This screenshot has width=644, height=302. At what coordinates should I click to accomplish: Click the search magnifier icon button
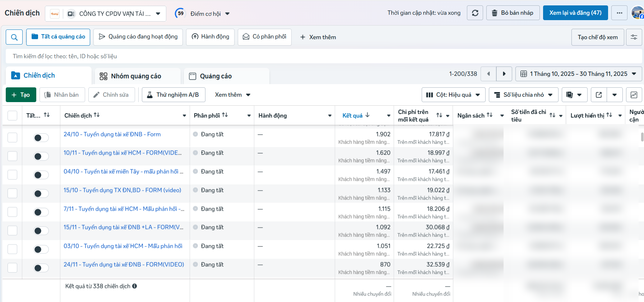click(14, 37)
